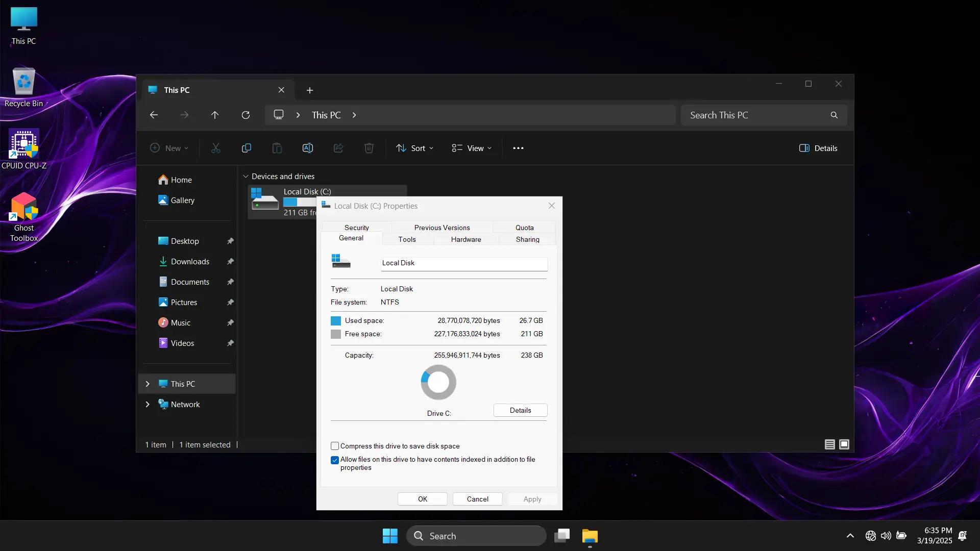Apply the drive property changes
980x551 pixels.
pyautogui.click(x=532, y=499)
